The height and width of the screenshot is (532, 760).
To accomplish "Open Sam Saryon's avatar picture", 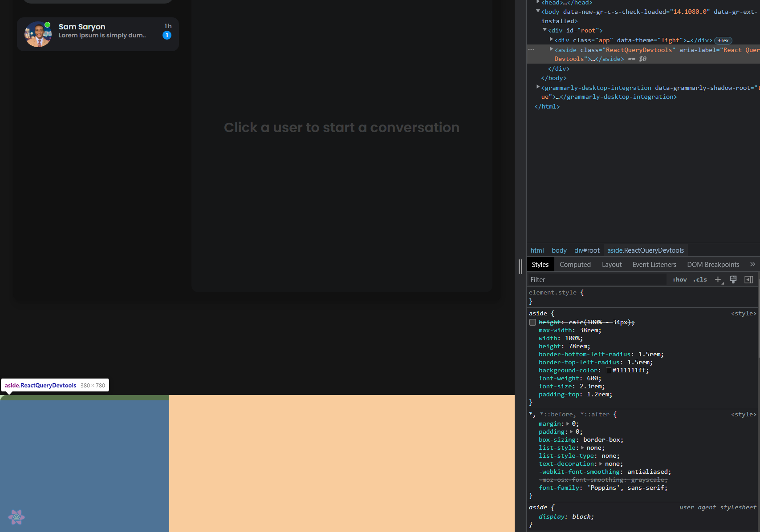I will point(38,34).
